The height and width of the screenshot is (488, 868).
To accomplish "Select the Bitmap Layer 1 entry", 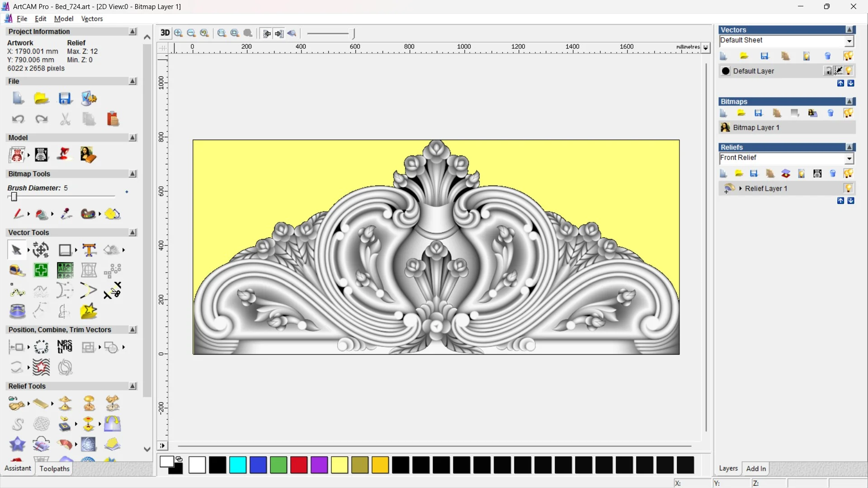I will click(x=756, y=127).
